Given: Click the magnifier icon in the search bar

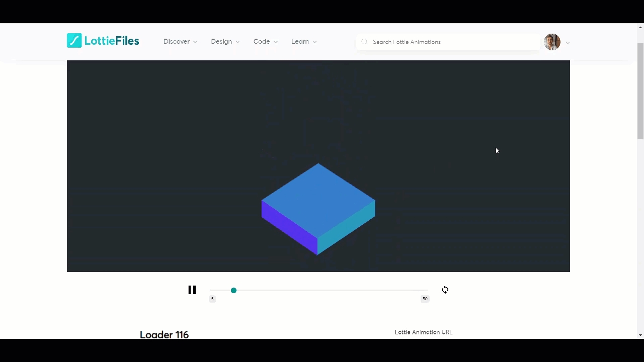Looking at the screenshot, I should 364,42.
